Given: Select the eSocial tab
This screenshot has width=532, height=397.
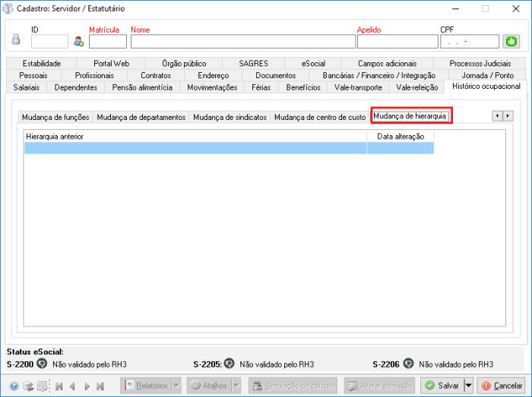Looking at the screenshot, I should [x=312, y=64].
